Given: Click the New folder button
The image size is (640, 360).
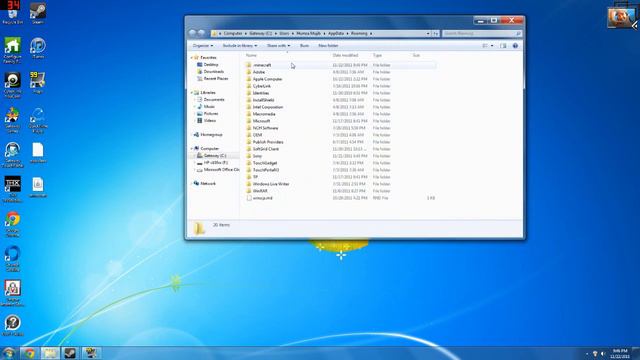Looking at the screenshot, I should point(328,46).
